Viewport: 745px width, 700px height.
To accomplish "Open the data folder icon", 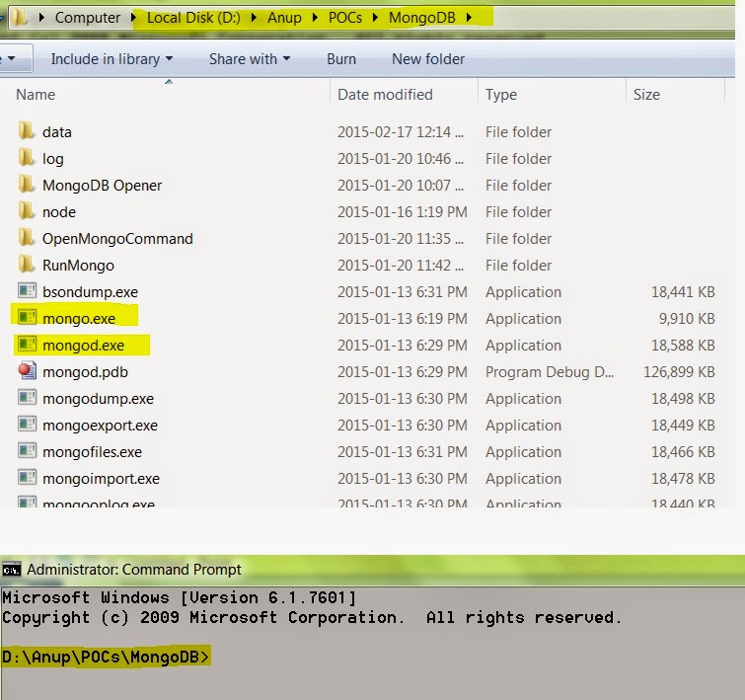I will (x=26, y=131).
